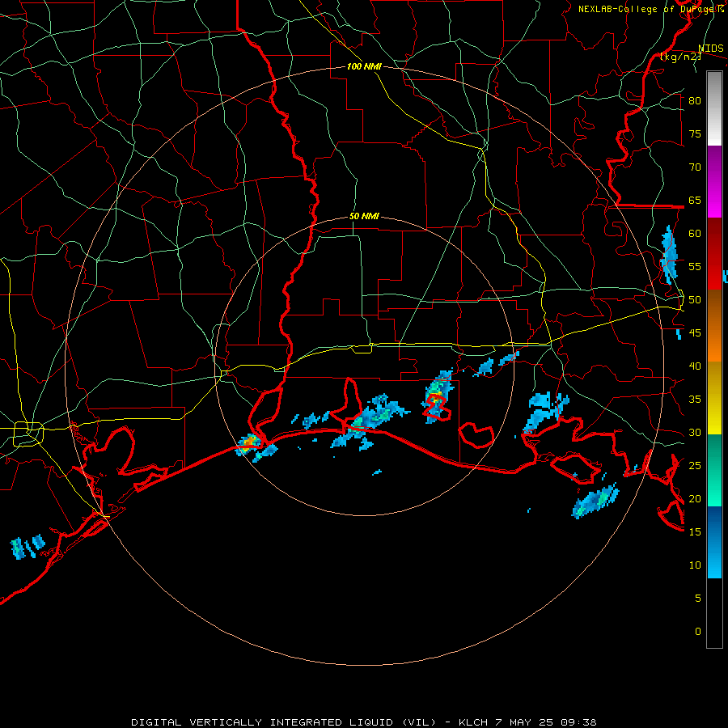Click the purple-magenta segment of the color bar
The width and height of the screenshot is (728, 728).
coord(714,182)
